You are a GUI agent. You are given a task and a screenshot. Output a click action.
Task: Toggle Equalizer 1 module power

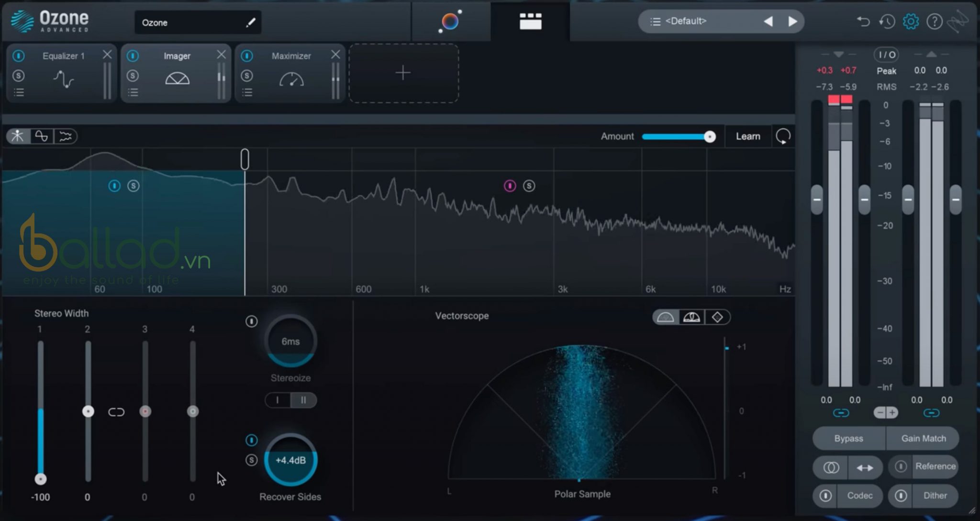[x=19, y=55]
